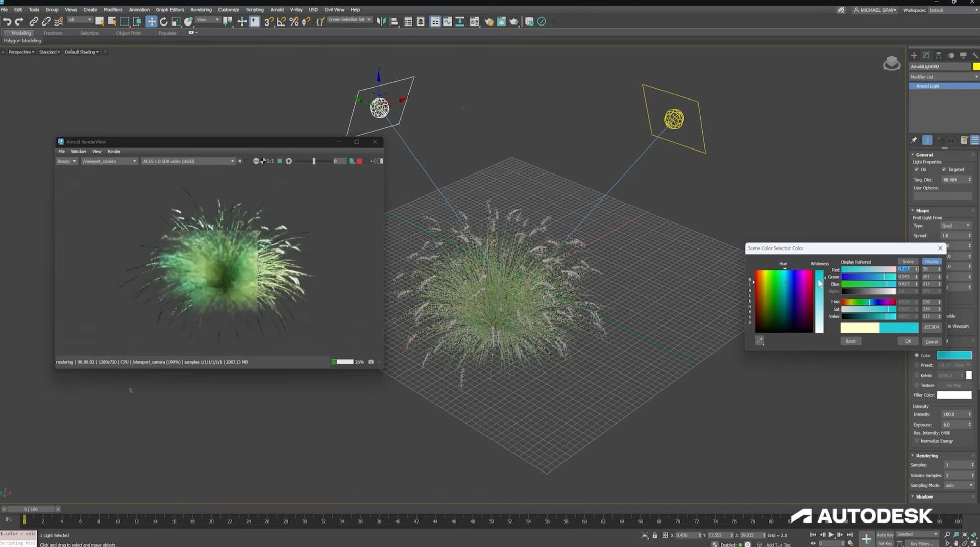The height and width of the screenshot is (547, 980).
Task: Click the Undo arrow in main toolbar
Action: tap(7, 21)
